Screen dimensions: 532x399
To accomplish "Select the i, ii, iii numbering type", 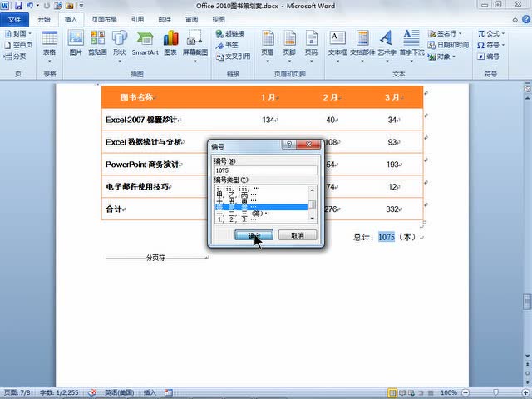I will (261, 189).
